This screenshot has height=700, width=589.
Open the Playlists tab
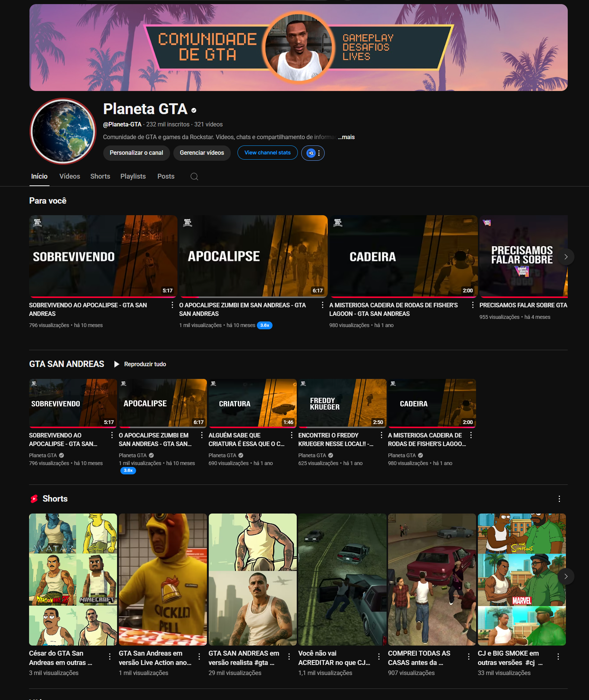point(133,176)
